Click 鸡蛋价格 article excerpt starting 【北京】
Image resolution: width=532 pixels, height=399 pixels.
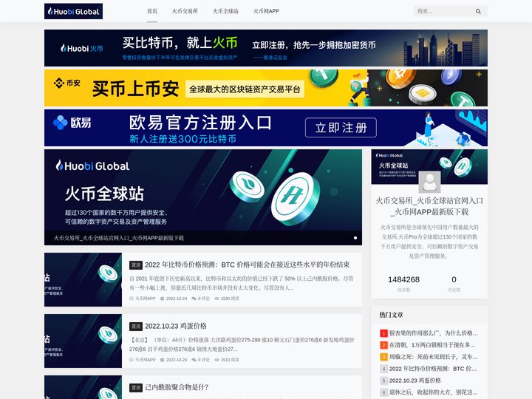[242, 344]
